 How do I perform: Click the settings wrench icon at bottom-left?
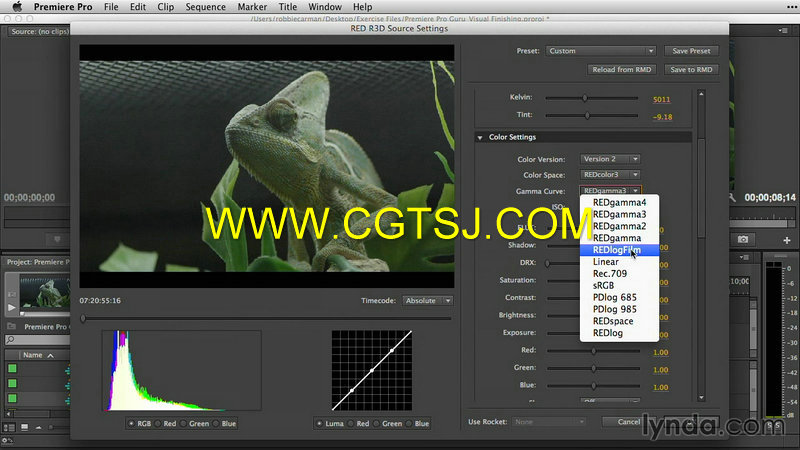(x=7, y=441)
